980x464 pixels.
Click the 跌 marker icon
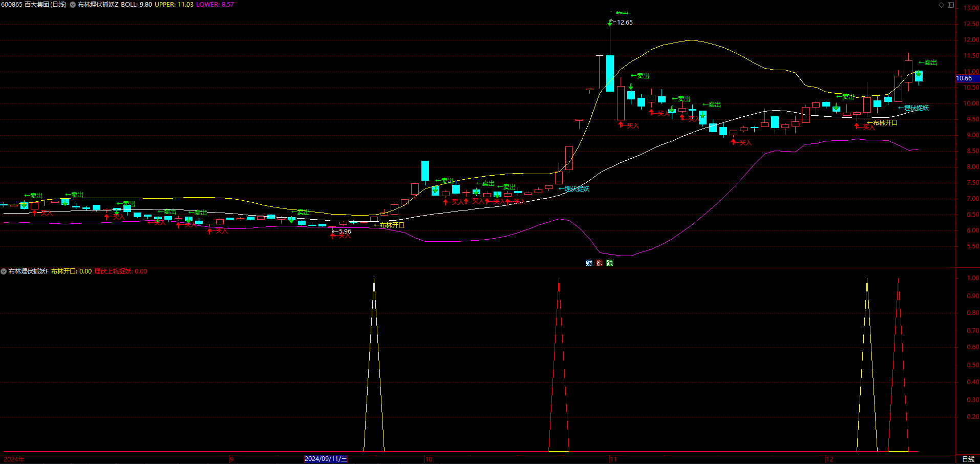tap(610, 263)
